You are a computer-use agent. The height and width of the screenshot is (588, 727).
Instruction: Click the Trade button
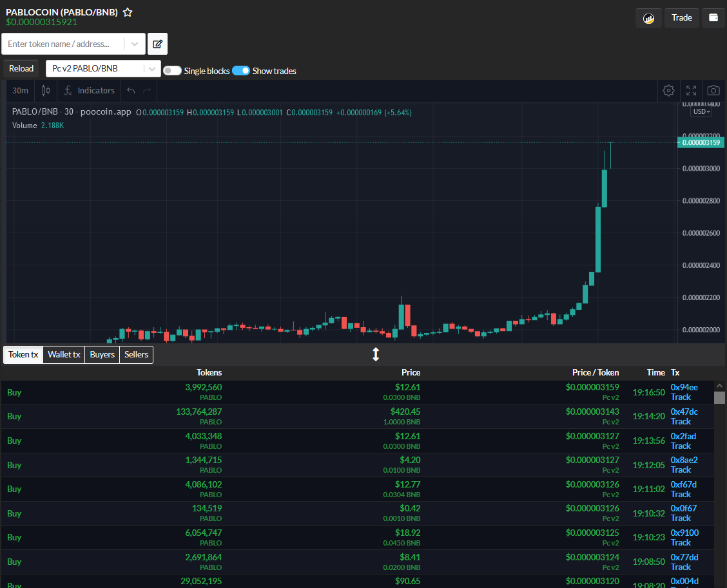tap(681, 17)
